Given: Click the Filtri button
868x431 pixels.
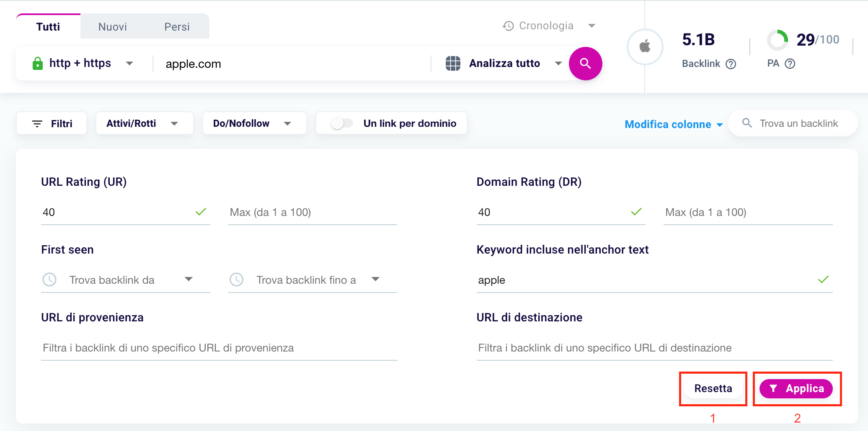Looking at the screenshot, I should (x=52, y=123).
